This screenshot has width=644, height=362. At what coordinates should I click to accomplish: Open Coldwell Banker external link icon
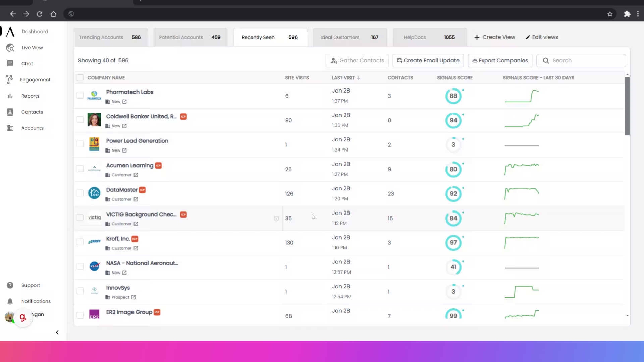coord(124,126)
